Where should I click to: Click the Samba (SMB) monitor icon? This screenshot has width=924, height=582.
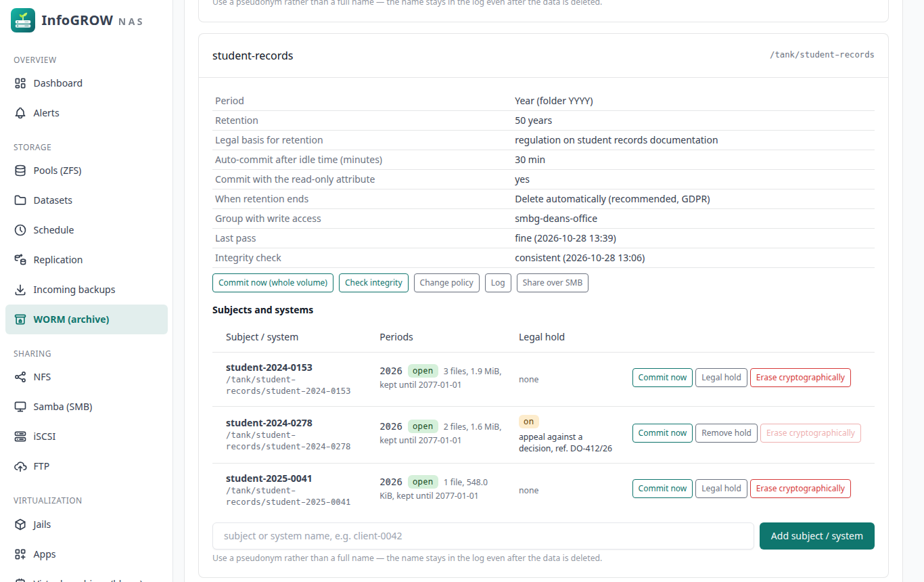20,407
